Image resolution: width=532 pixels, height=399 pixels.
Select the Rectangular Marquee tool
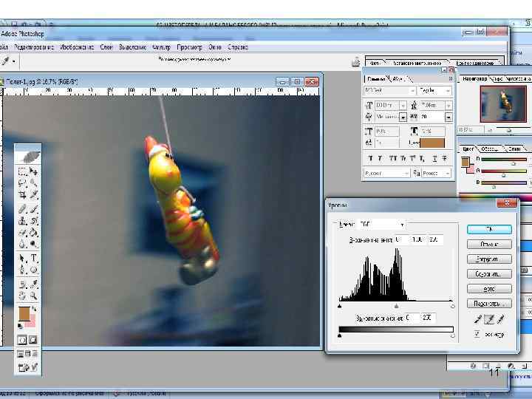(22, 171)
